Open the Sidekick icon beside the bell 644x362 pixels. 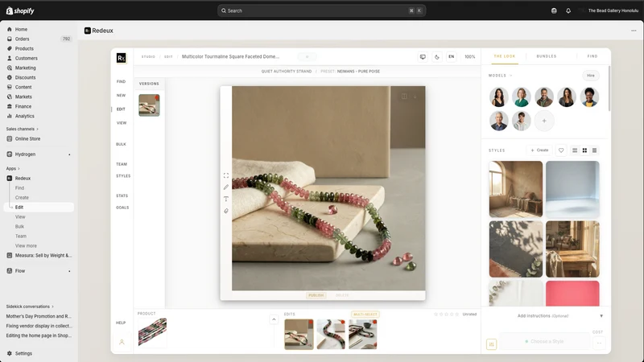coord(554,10)
